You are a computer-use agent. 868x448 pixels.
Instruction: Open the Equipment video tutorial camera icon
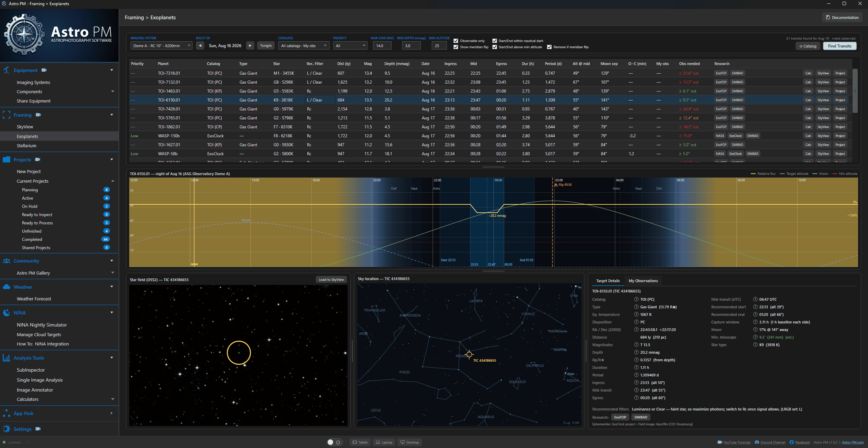[x=44, y=70]
